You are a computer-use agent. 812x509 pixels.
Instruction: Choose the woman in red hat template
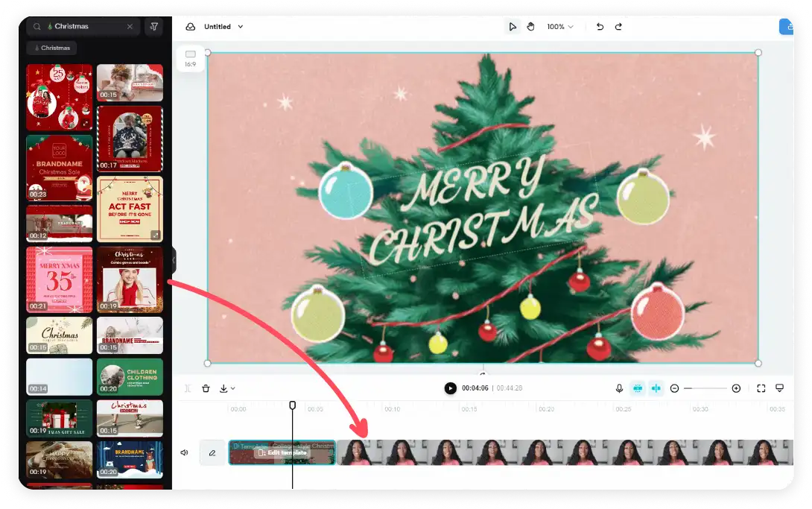coord(130,279)
